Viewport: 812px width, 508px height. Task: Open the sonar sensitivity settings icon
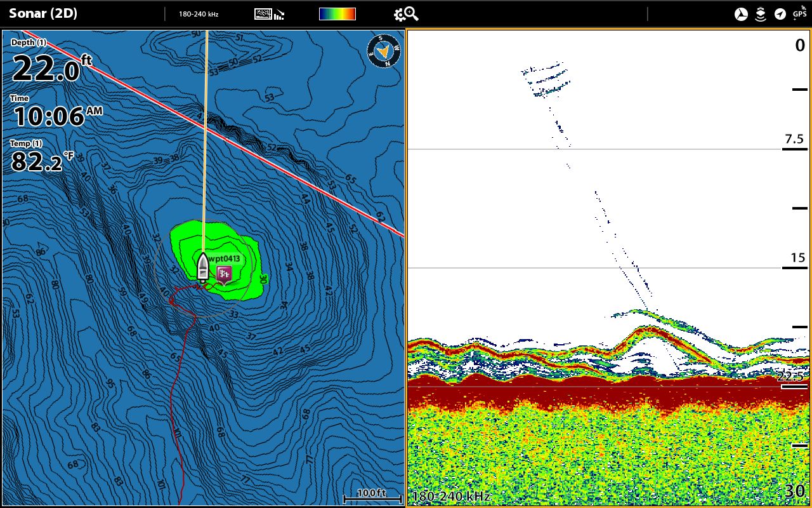pos(270,14)
